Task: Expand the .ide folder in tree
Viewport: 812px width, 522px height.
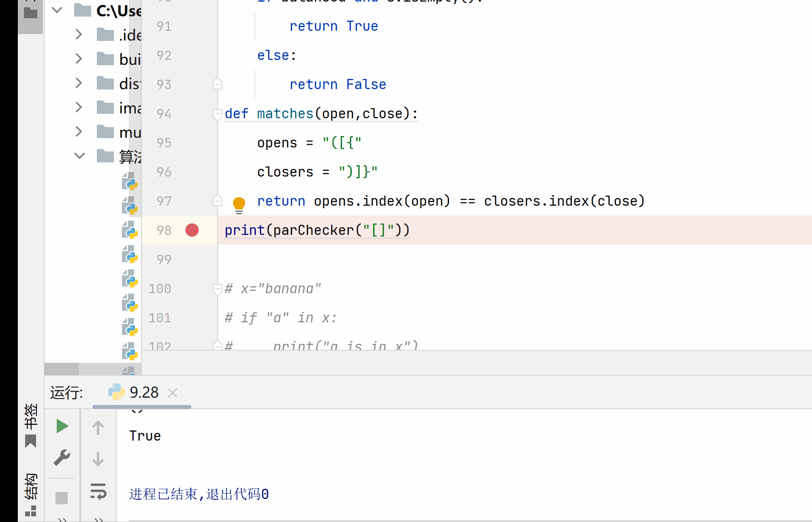Action: click(79, 35)
